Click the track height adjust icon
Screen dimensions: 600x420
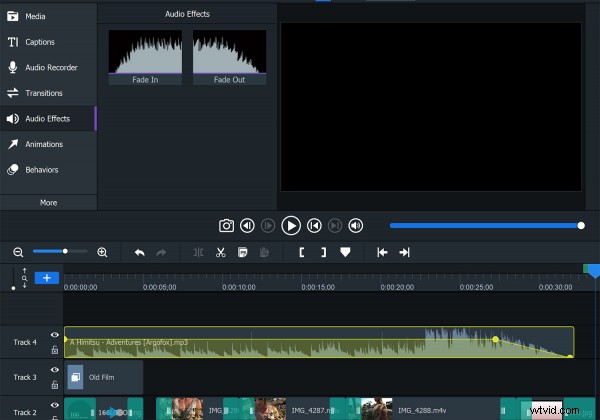coord(24,278)
